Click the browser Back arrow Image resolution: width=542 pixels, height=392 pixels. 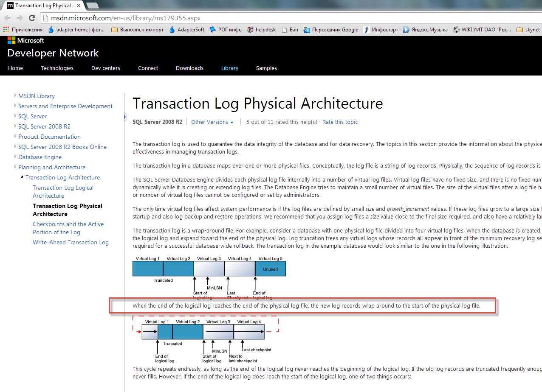tap(7, 18)
